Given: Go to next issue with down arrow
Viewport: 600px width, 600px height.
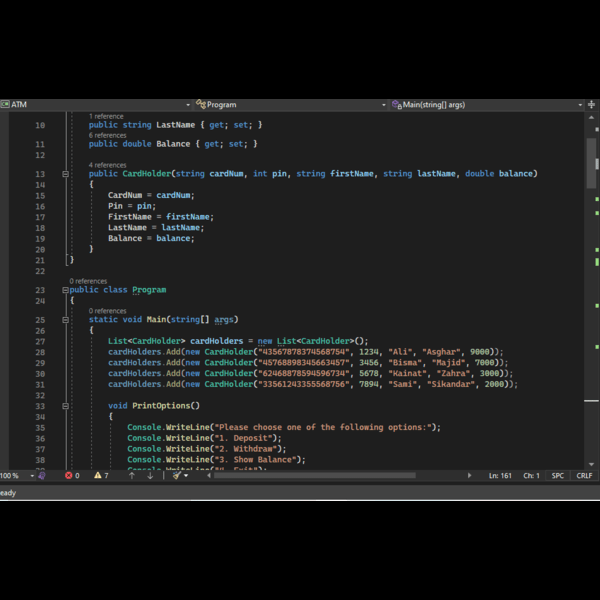Looking at the screenshot, I should click(150, 476).
